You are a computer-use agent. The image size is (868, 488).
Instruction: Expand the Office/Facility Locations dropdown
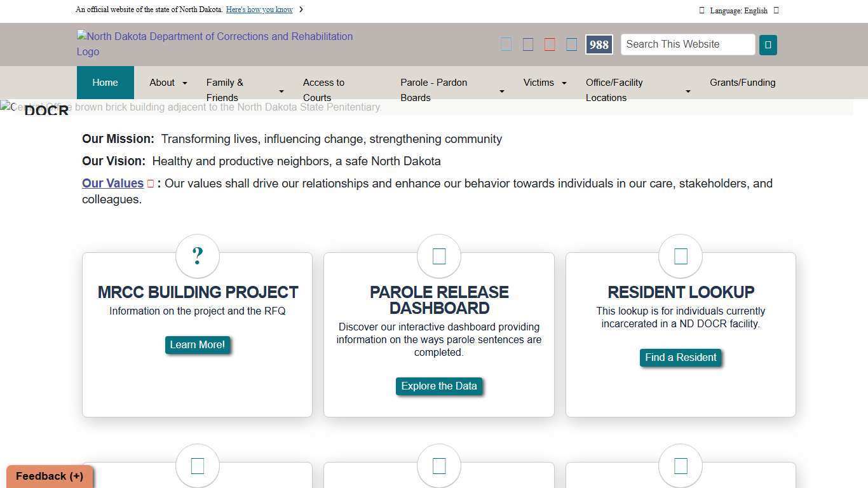(x=688, y=91)
